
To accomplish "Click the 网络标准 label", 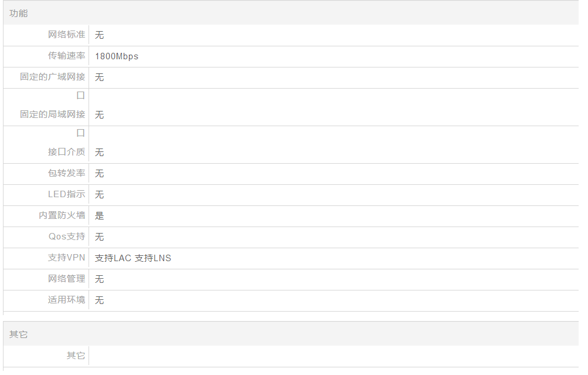I will 66,35.
